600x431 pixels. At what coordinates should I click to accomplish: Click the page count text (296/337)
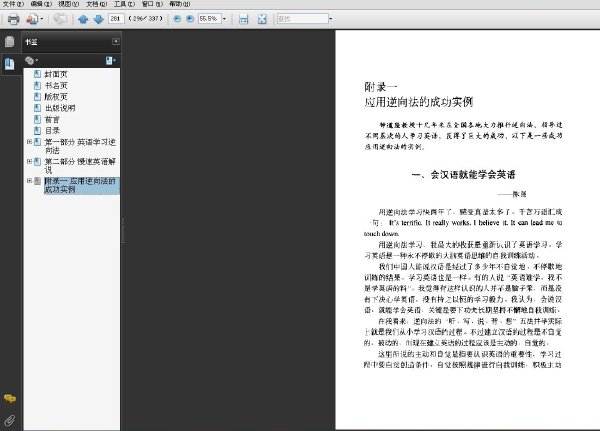click(146, 18)
